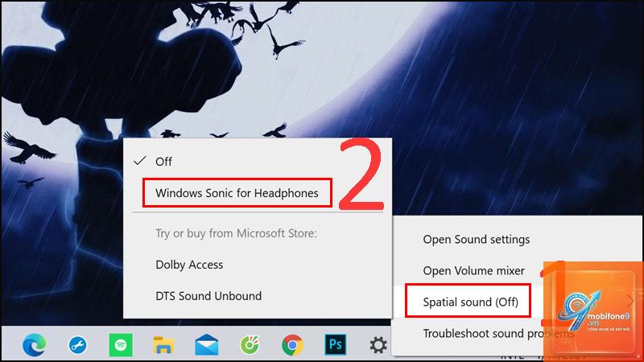The height and width of the screenshot is (362, 644).
Task: Select DTS Sound Unbound option
Action: tap(258, 296)
